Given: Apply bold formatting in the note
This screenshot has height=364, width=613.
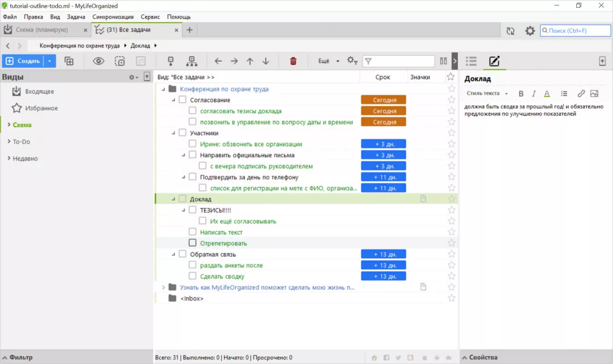Looking at the screenshot, I should coord(521,94).
